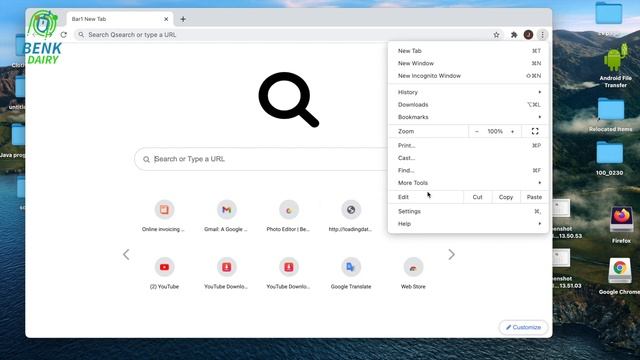Image resolution: width=640 pixels, height=360 pixels.
Task: Decrease zoom with minus button
Action: 476,131
